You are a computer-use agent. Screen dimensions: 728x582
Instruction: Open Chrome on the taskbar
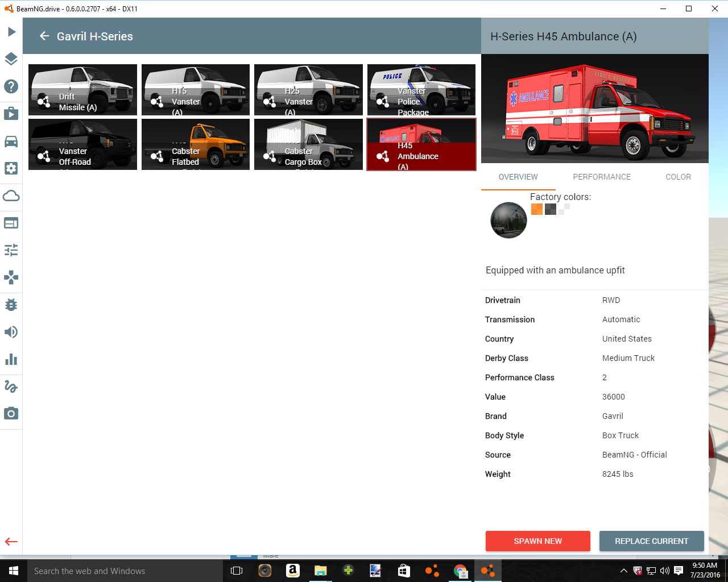tap(460, 571)
